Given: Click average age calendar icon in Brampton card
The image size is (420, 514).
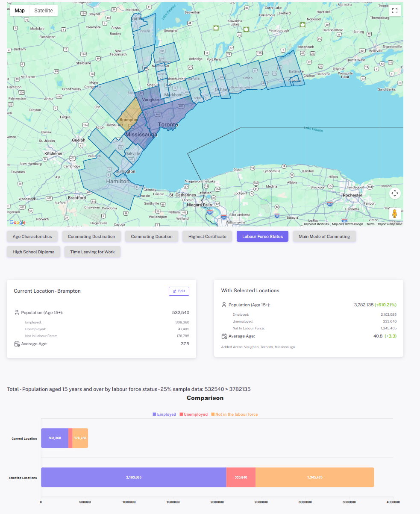Looking at the screenshot, I should pos(17,344).
